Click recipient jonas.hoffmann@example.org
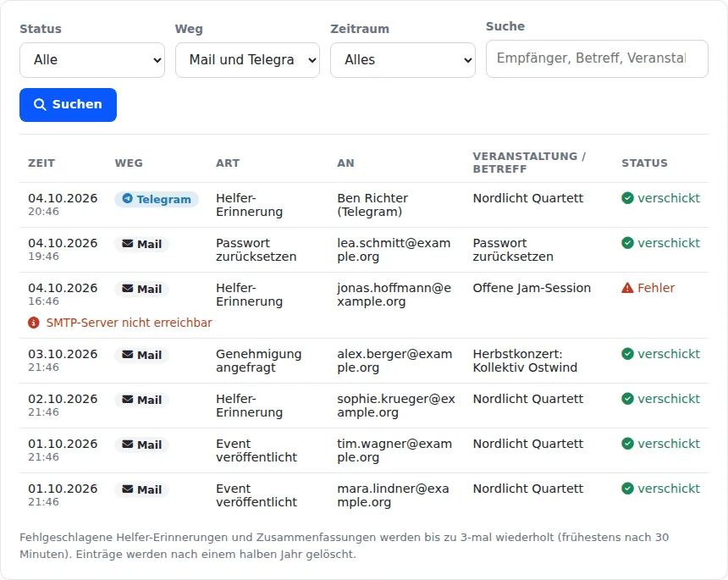Screen dimensions: 728x580 click(x=394, y=295)
